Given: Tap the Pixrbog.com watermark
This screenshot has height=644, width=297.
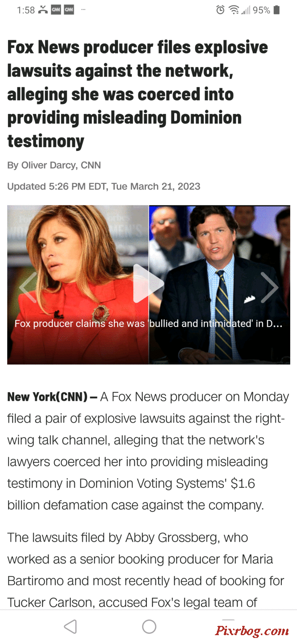Looking at the screenshot, I should click(252, 631).
